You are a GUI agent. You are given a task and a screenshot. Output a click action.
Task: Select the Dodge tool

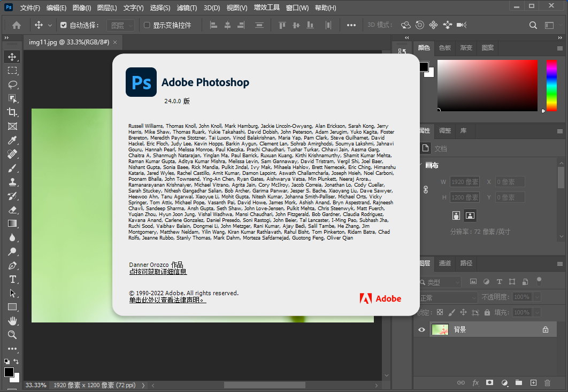coord(12,251)
